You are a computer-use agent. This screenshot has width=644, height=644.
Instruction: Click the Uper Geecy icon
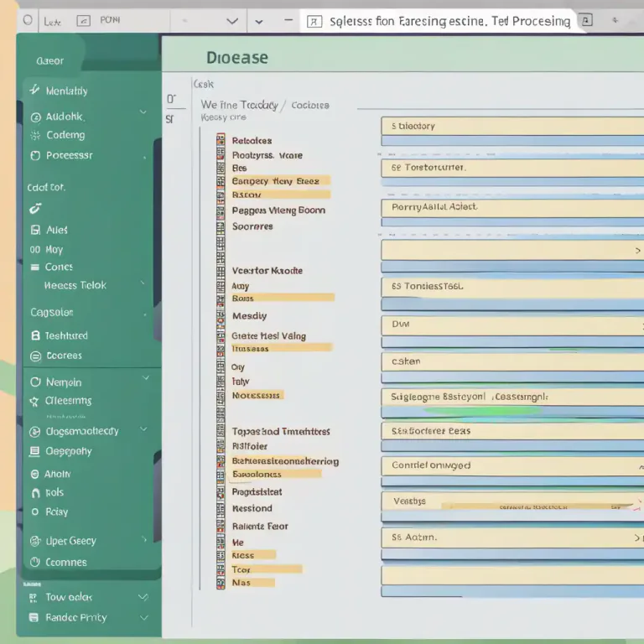point(35,542)
